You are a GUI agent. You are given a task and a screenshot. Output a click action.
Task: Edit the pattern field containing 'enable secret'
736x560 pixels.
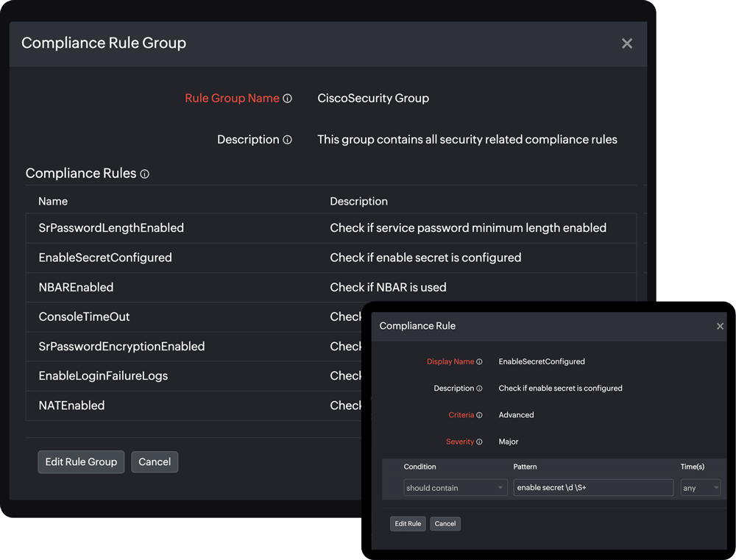point(593,487)
